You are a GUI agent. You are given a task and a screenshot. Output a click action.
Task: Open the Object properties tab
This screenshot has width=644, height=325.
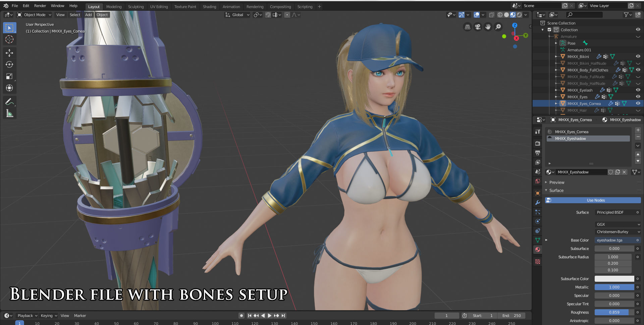click(x=538, y=193)
